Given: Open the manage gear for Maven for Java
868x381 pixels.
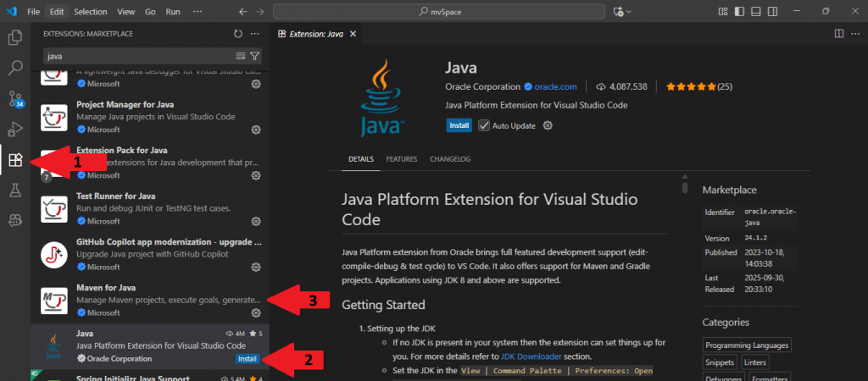Looking at the screenshot, I should point(256,312).
